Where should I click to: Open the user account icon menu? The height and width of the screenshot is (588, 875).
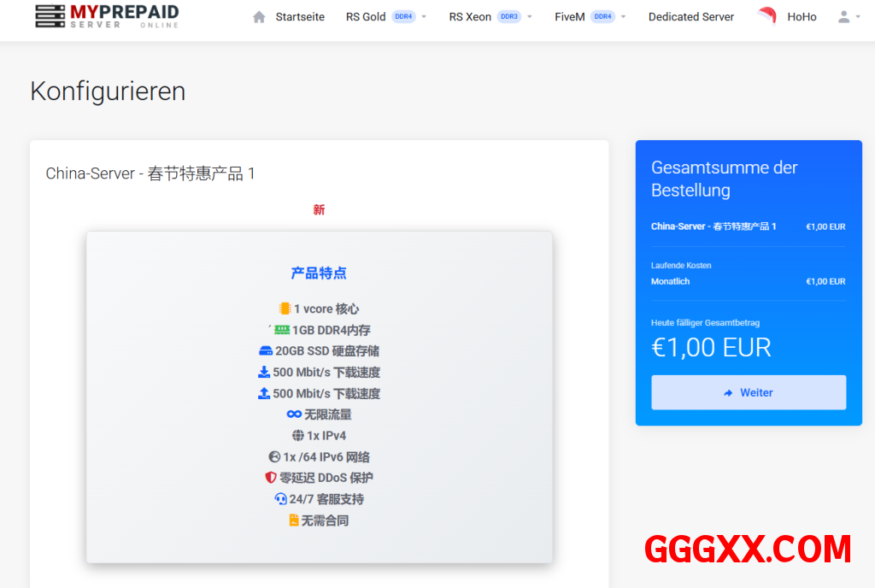click(x=849, y=17)
